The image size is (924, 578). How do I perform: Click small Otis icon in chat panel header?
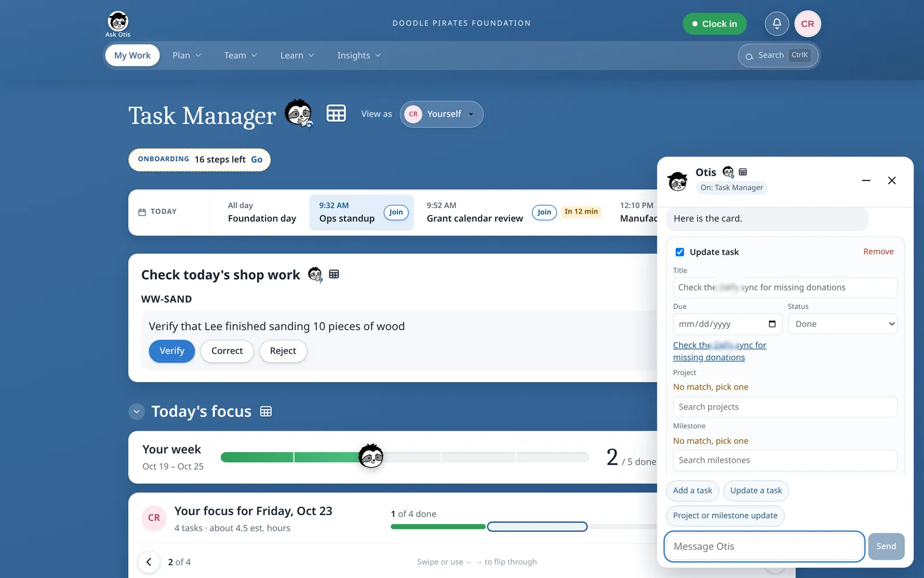[x=728, y=172]
